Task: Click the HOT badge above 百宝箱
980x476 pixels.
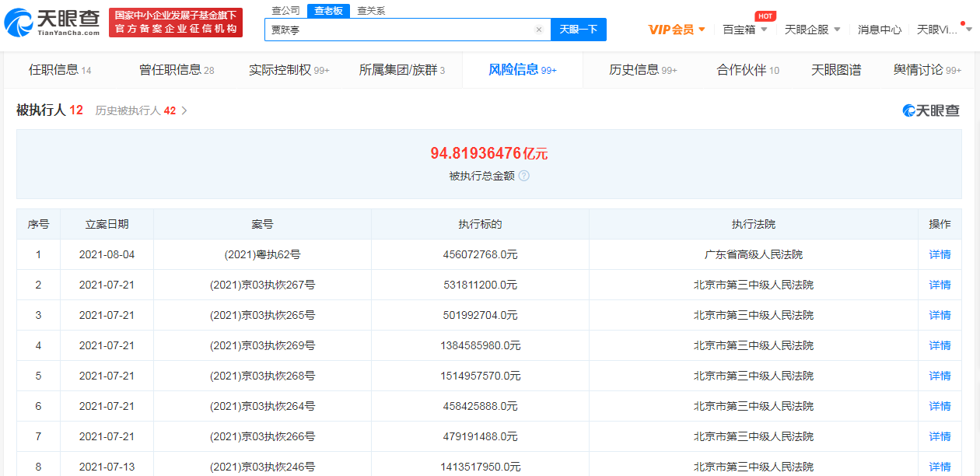Action: [764, 15]
